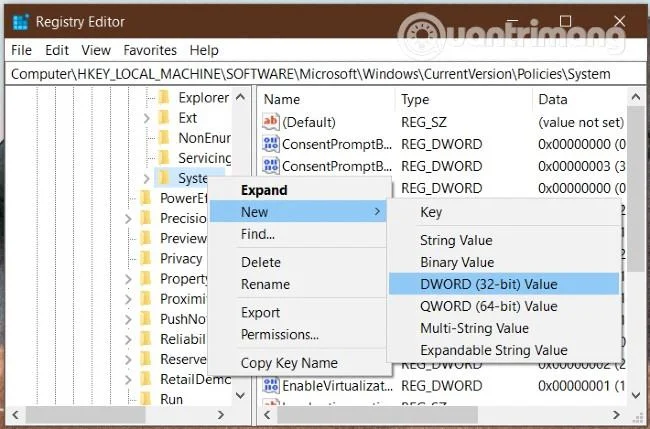
Task: Select the EnableVirtualizat... value name
Action: (337, 385)
